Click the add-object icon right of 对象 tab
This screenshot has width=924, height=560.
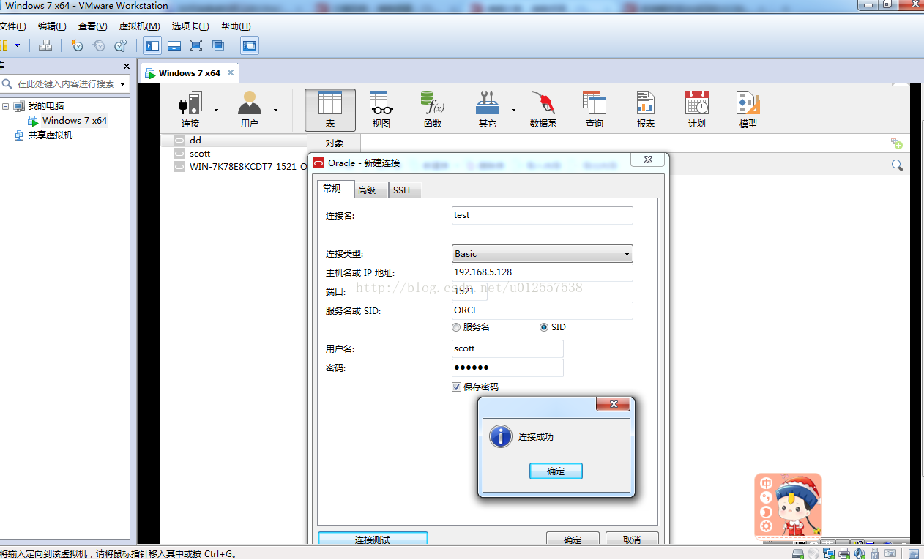(897, 143)
